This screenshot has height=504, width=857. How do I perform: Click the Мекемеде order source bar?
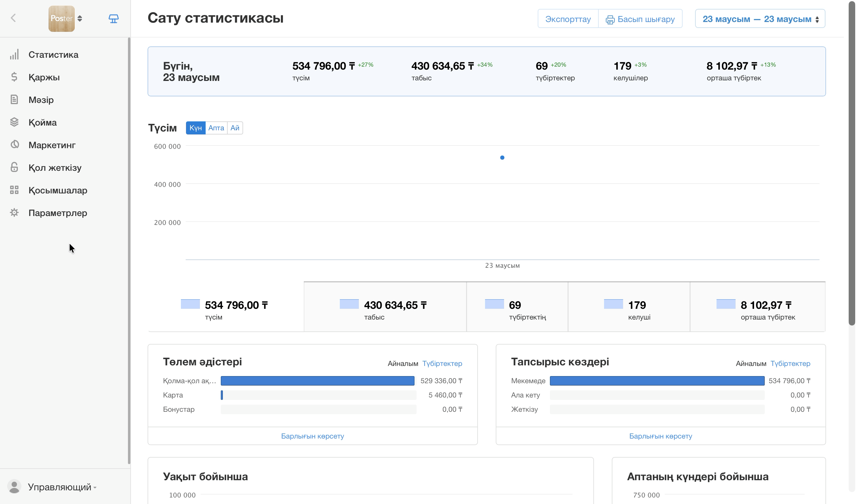point(658,381)
